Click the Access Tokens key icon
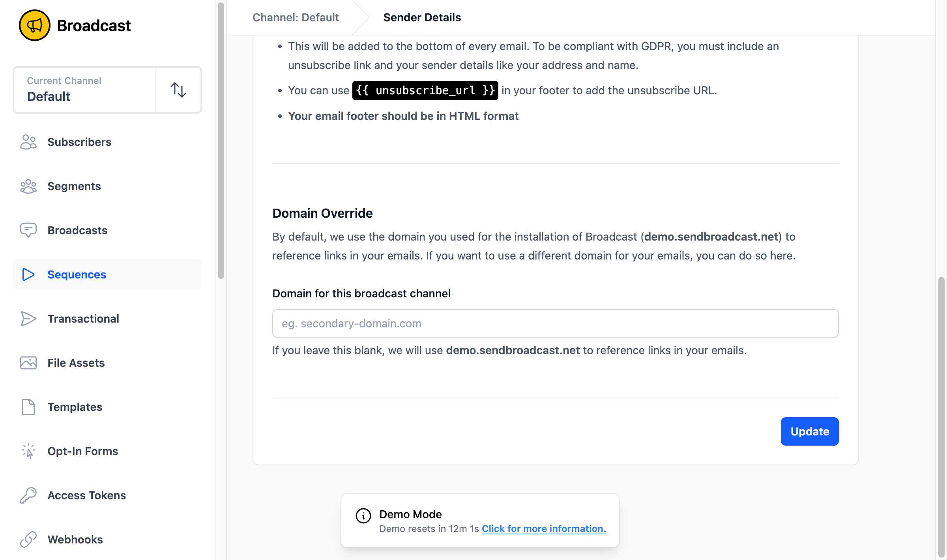Image resolution: width=947 pixels, height=560 pixels. point(28,495)
